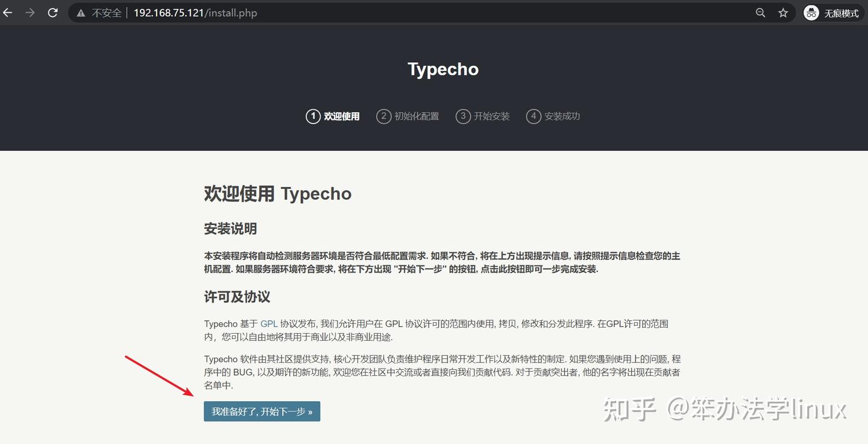The width and height of the screenshot is (868, 444).
Task: Click the step 4 circled number icon
Action: pos(533,116)
